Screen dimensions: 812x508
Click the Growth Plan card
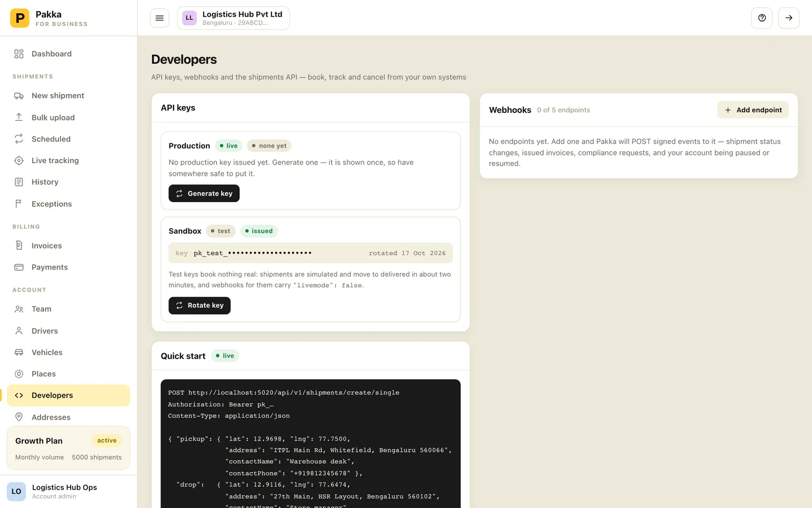click(x=69, y=448)
